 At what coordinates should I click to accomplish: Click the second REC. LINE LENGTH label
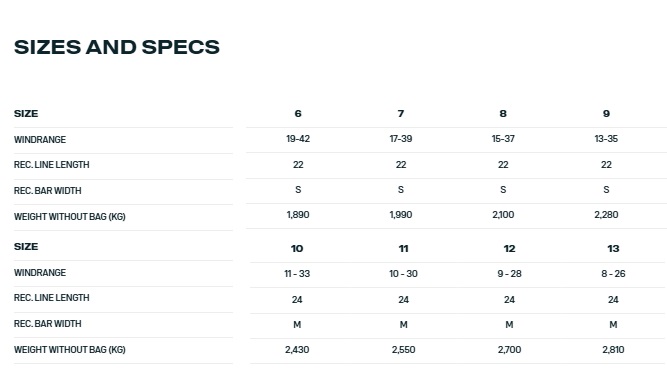pos(51,298)
